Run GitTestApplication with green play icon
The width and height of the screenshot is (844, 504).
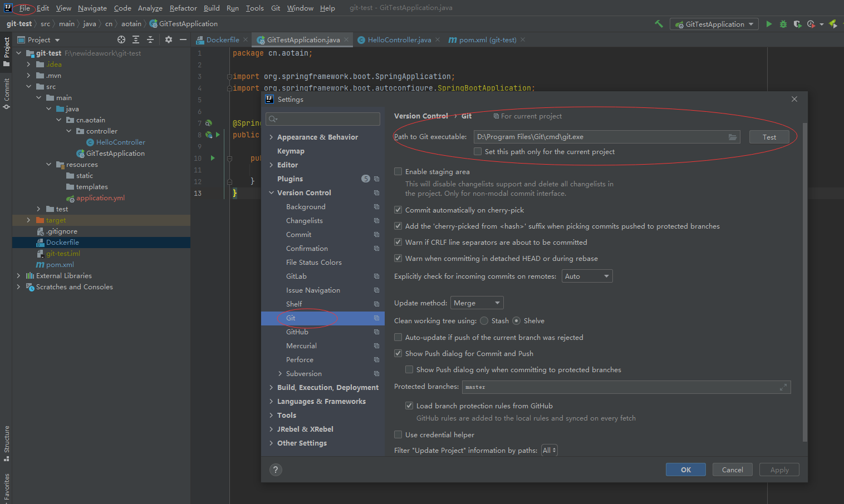tap(769, 24)
